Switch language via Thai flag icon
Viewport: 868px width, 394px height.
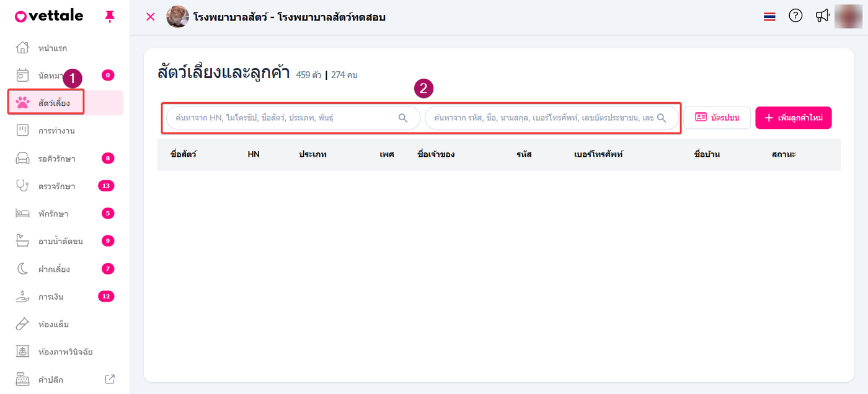(x=769, y=17)
